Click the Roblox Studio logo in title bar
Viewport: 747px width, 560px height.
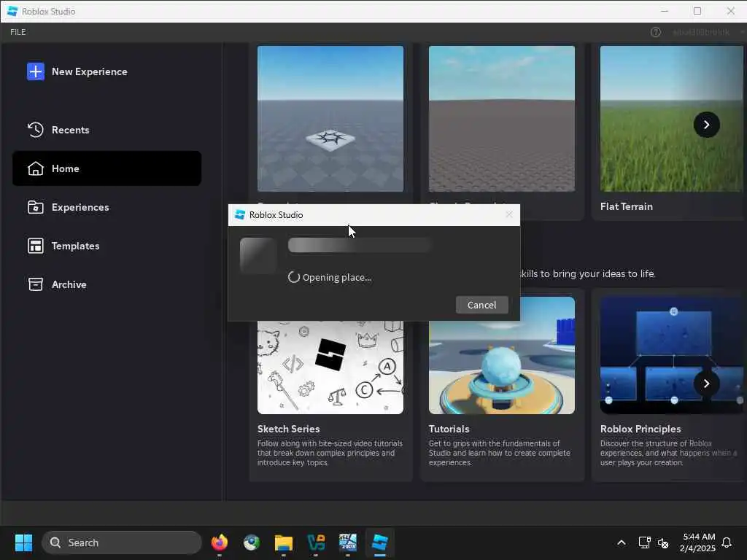tap(13, 11)
